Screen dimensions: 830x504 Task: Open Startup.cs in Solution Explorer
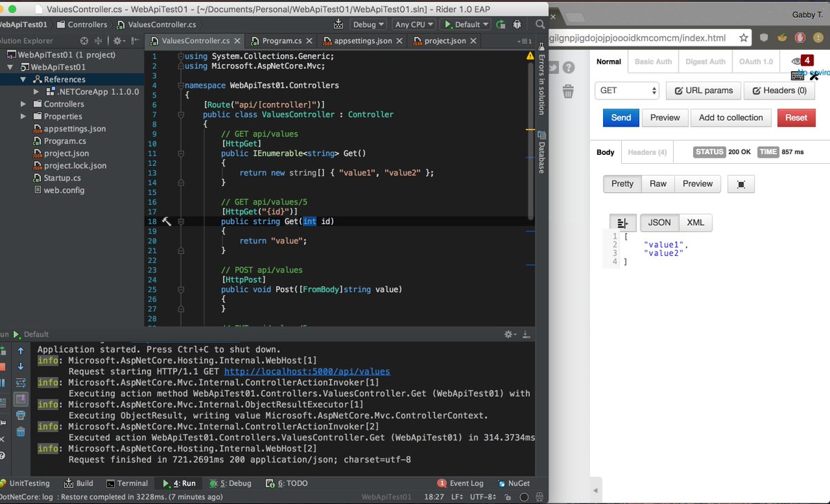[62, 178]
